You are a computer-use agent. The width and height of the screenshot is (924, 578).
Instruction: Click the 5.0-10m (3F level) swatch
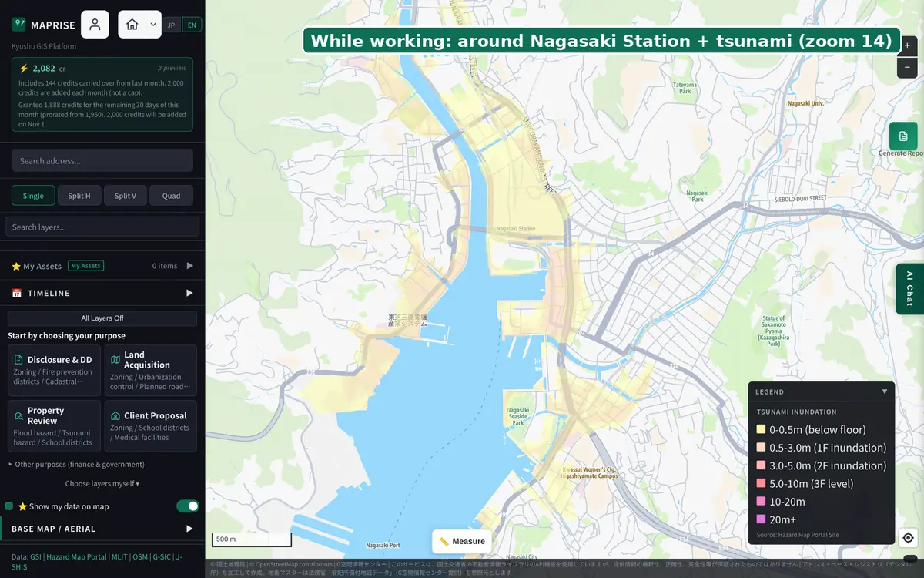tap(761, 483)
